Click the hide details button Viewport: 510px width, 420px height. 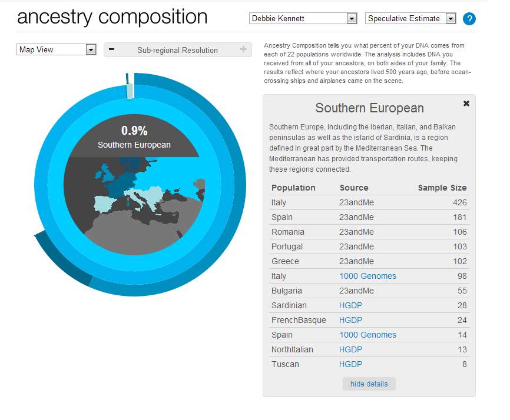[369, 384]
